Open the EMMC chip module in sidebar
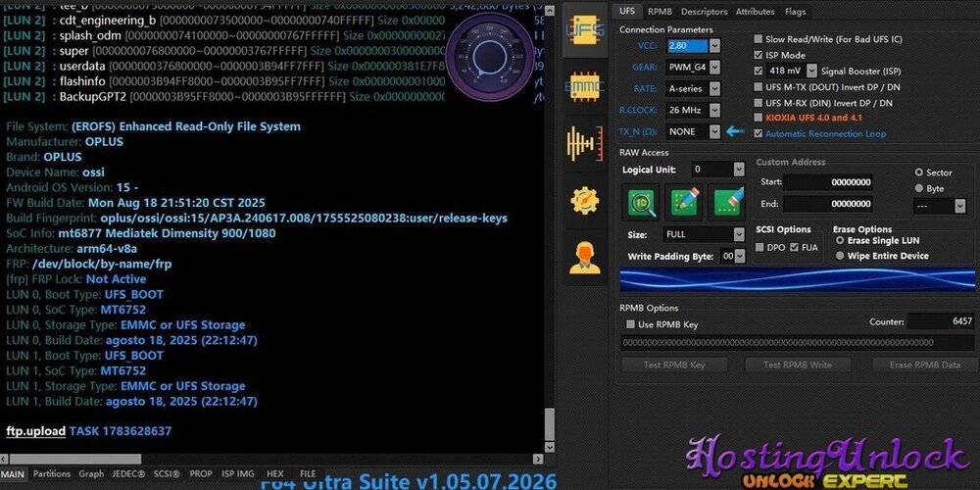Screen dimensions: 980x490 coord(584,85)
